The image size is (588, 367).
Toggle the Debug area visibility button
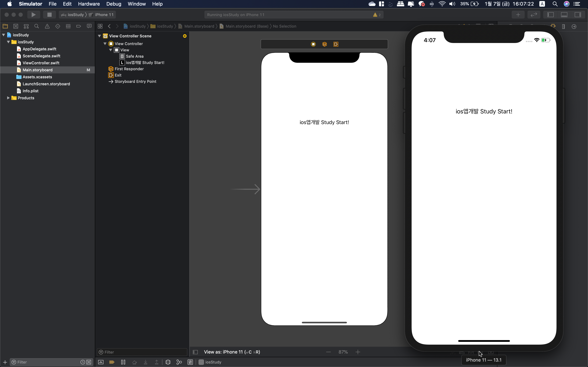[564, 15]
